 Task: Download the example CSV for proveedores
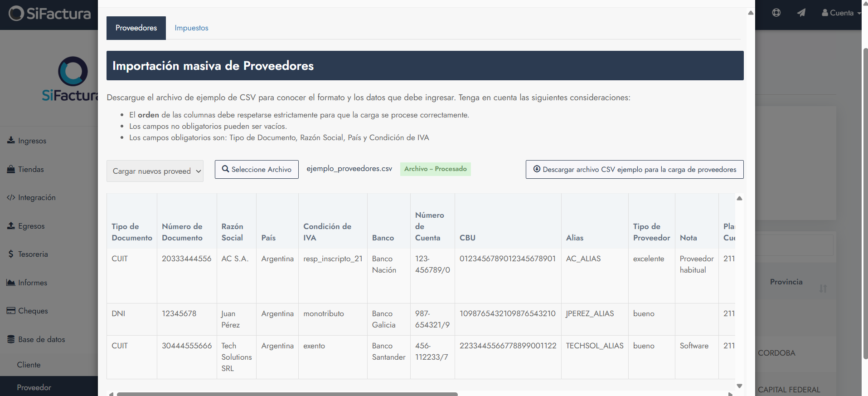(x=634, y=169)
